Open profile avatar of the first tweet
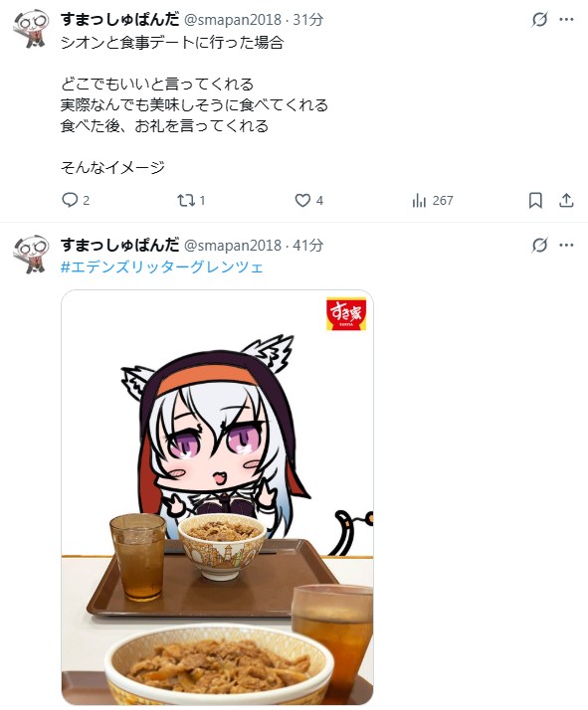The image size is (588, 710). tap(31, 29)
